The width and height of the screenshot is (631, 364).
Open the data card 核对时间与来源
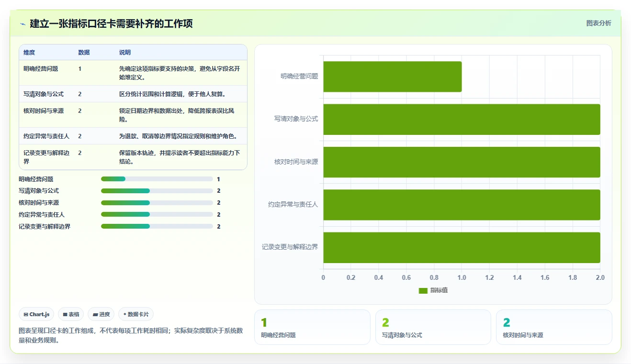click(554, 327)
